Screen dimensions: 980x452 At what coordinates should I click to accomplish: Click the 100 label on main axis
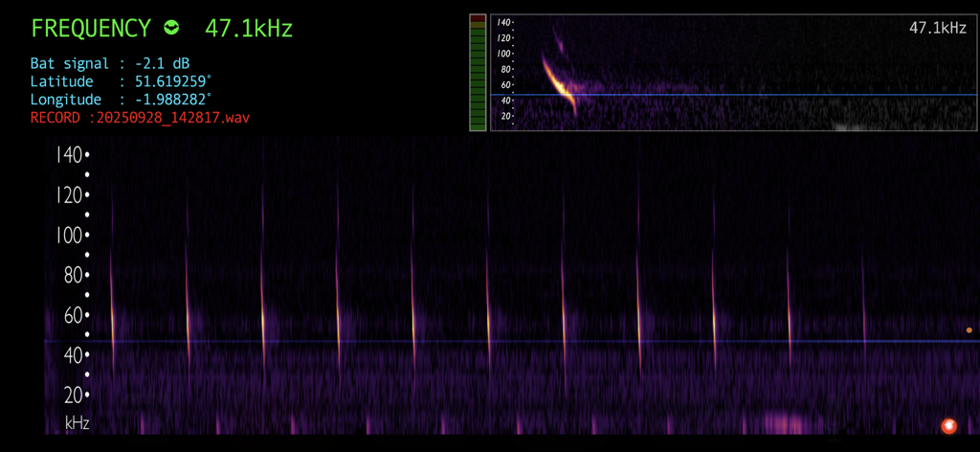pyautogui.click(x=69, y=236)
